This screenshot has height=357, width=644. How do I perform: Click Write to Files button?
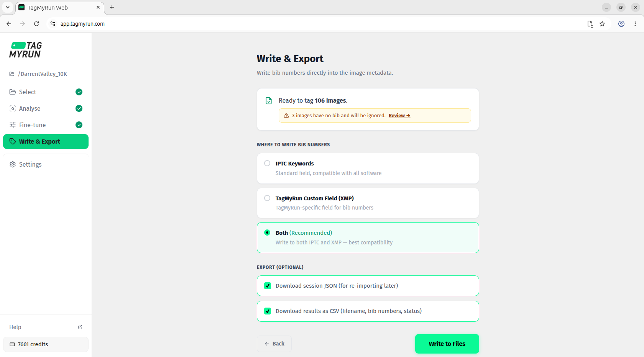pyautogui.click(x=447, y=344)
